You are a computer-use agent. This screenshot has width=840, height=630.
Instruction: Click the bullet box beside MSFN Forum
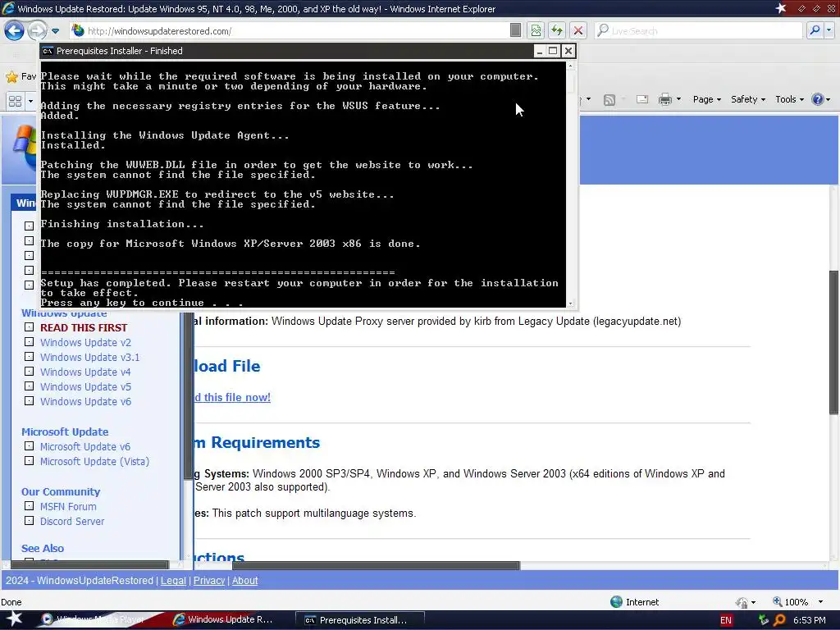pos(29,505)
